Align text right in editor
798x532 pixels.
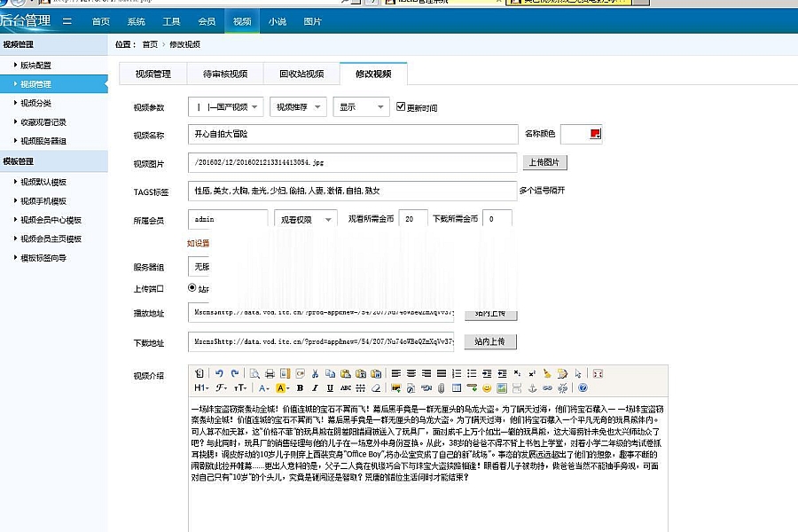tap(426, 373)
